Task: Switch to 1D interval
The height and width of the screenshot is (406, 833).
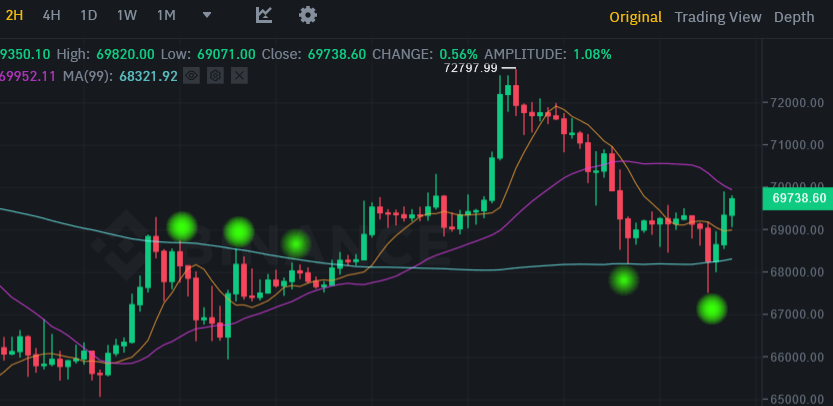Action: tap(89, 15)
